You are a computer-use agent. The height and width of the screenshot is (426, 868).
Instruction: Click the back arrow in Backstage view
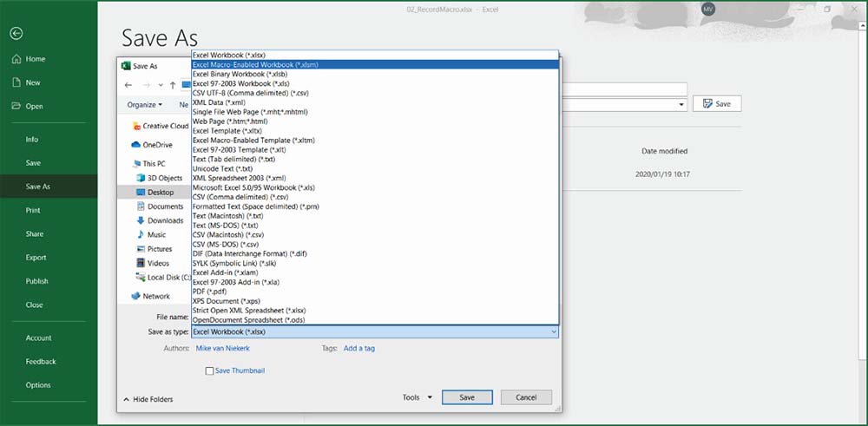16,33
